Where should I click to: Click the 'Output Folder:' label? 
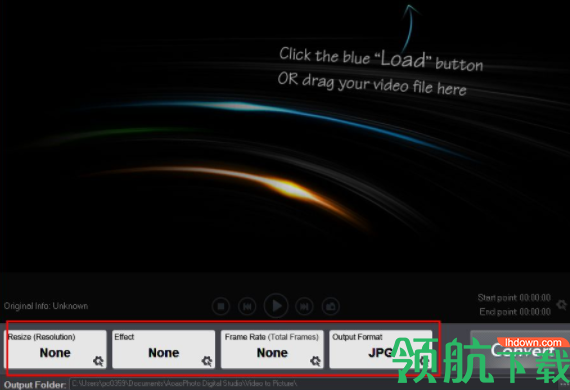pos(35,385)
